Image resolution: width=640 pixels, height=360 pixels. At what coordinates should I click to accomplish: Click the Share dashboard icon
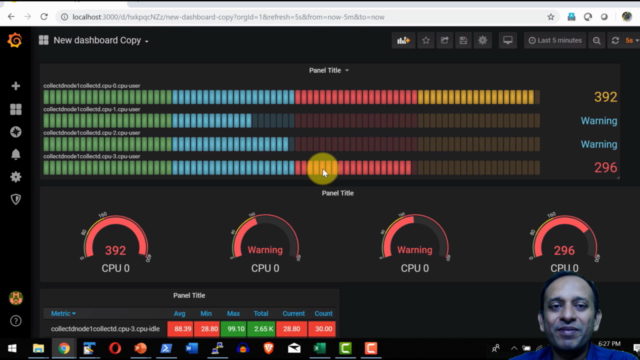[x=444, y=40]
